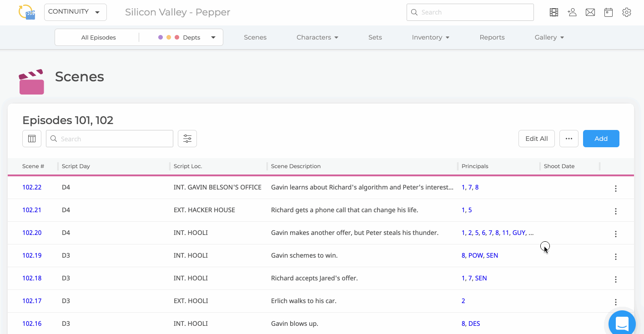Click 'Gavin schemes to win.' description
The height and width of the screenshot is (334, 644).
pos(304,255)
